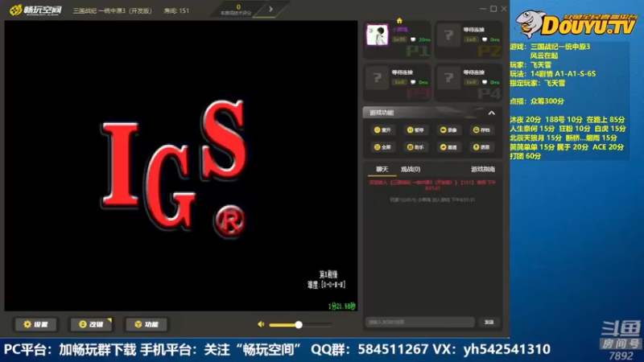
Task: Click the voice microphone function button
Action: 481,147
